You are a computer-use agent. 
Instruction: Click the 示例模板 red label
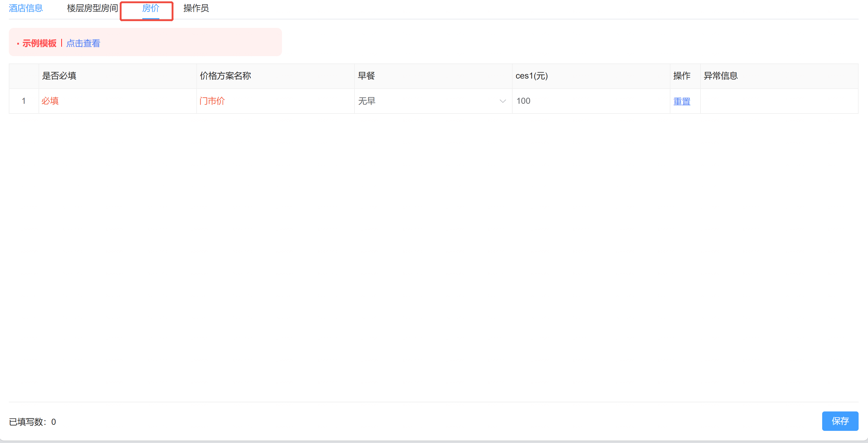click(x=39, y=43)
